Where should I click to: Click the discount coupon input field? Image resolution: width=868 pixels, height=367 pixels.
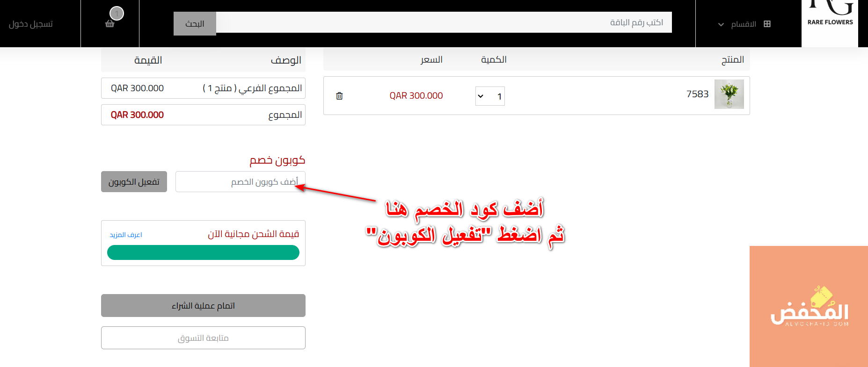(x=240, y=182)
